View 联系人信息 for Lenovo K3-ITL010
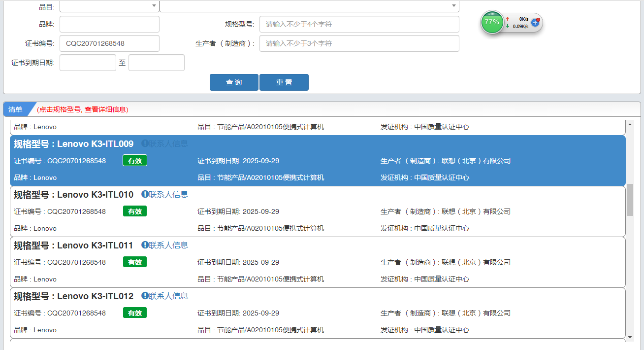Screen dimensions: 644x350 pyautogui.click(x=165, y=194)
